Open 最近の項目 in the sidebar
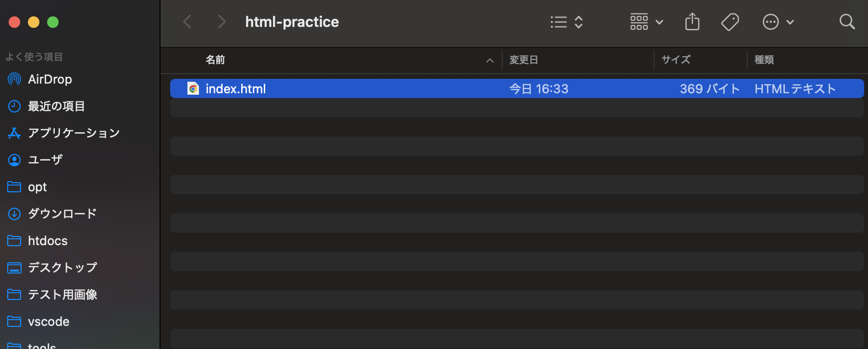868x349 pixels. [56, 106]
